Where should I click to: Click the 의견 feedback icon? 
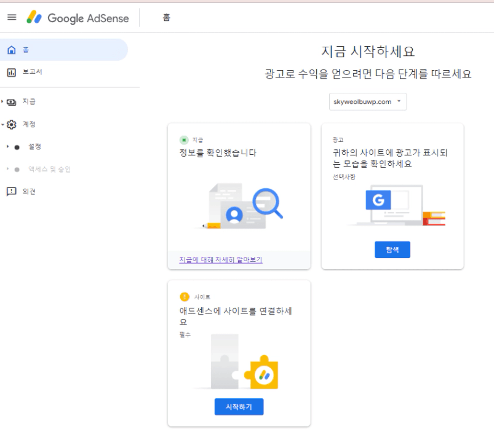pyautogui.click(x=12, y=191)
